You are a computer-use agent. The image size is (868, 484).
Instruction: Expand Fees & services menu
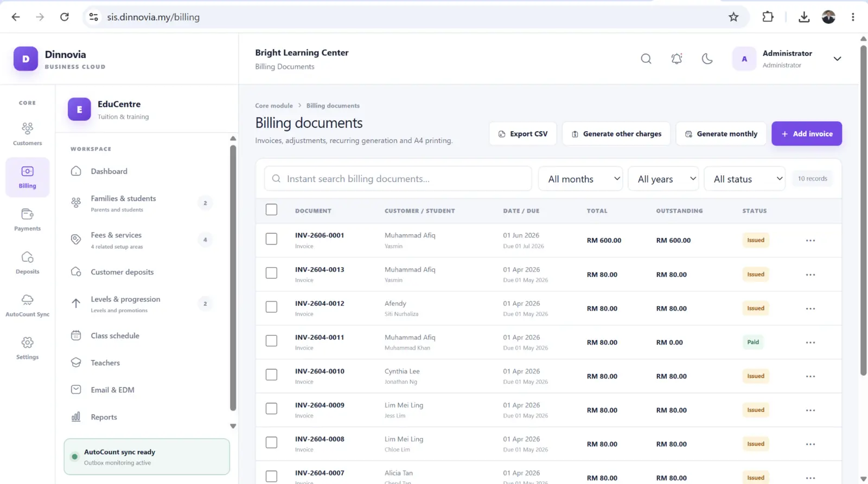coord(142,240)
